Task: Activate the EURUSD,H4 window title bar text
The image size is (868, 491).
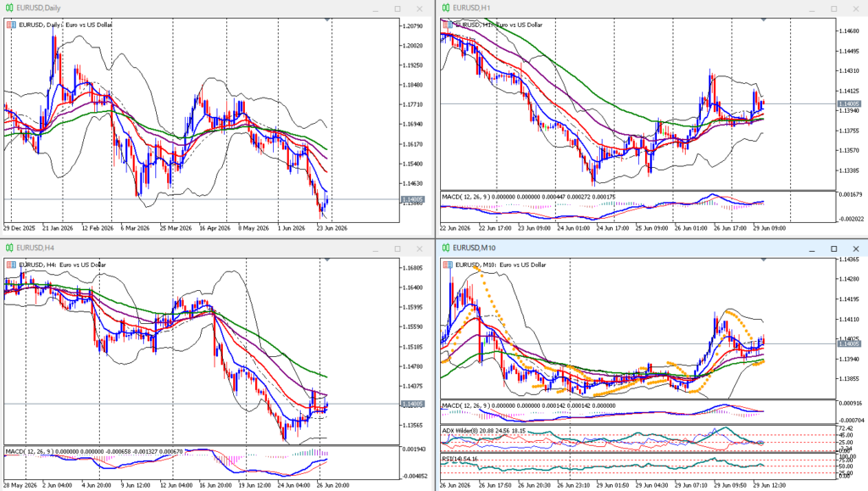Action: pos(35,248)
